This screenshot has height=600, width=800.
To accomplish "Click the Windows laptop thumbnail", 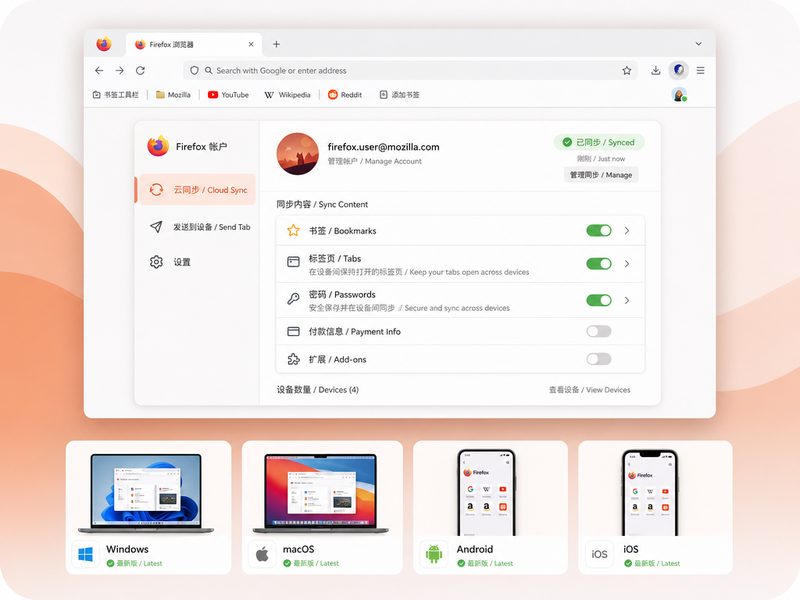I will [x=146, y=494].
